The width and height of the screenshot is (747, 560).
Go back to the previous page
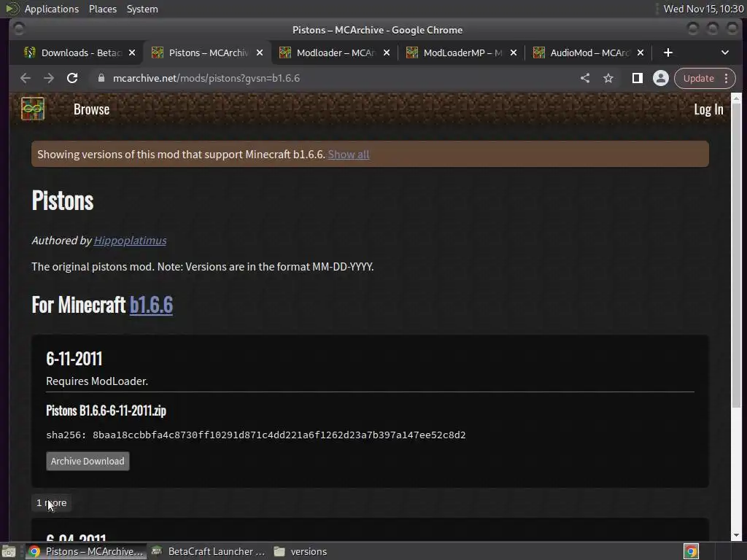(26, 78)
